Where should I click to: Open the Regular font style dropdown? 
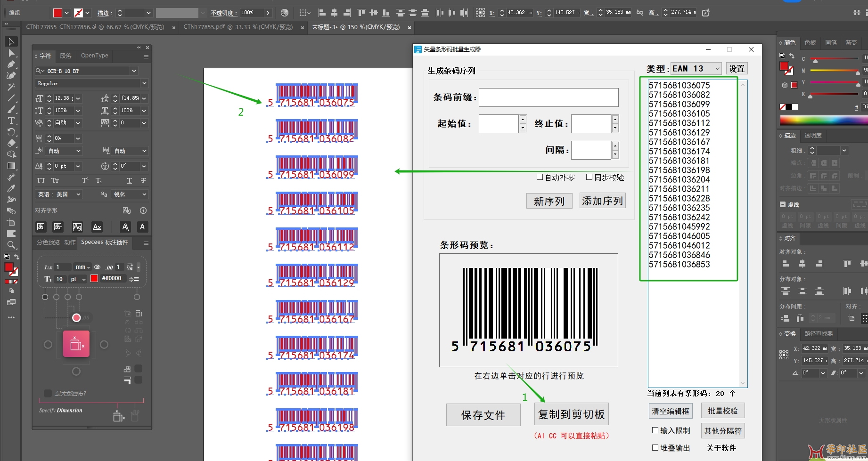[x=144, y=83]
